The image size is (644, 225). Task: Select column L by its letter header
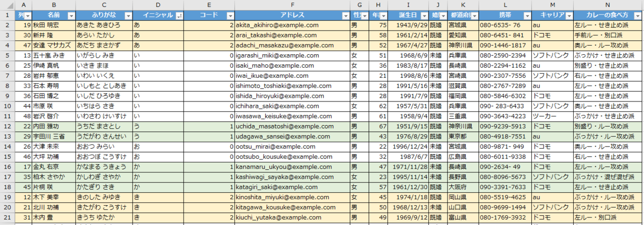[x=504, y=5]
